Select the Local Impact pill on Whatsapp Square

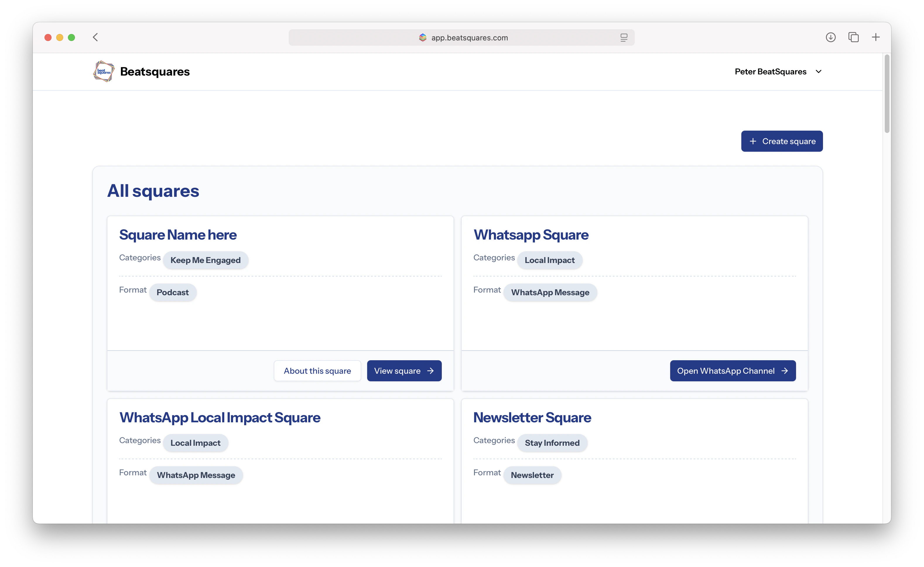coord(550,260)
